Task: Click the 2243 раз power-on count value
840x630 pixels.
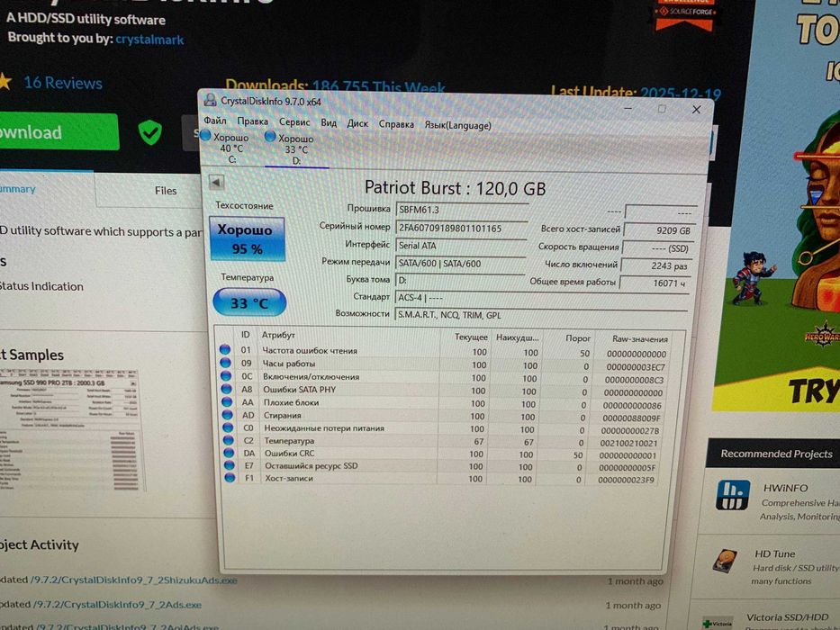Action: [657, 265]
